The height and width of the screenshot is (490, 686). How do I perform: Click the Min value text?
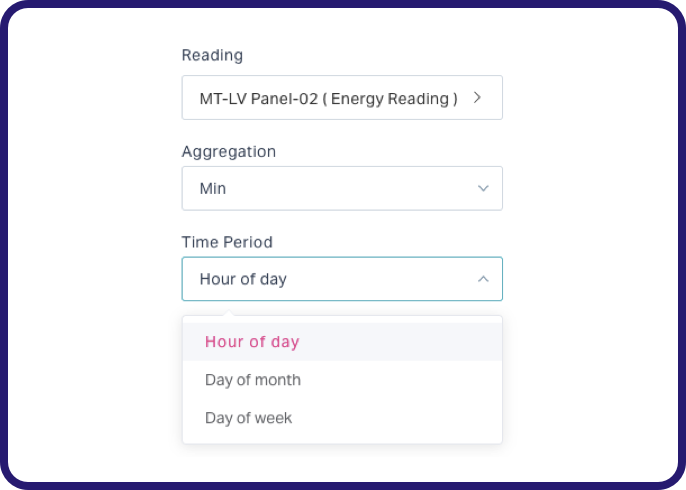[213, 189]
